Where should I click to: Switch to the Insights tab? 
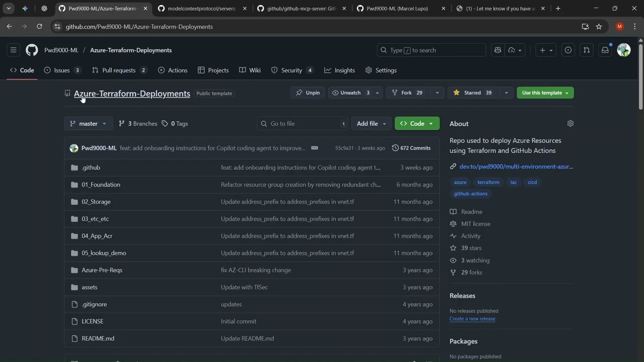click(340, 70)
